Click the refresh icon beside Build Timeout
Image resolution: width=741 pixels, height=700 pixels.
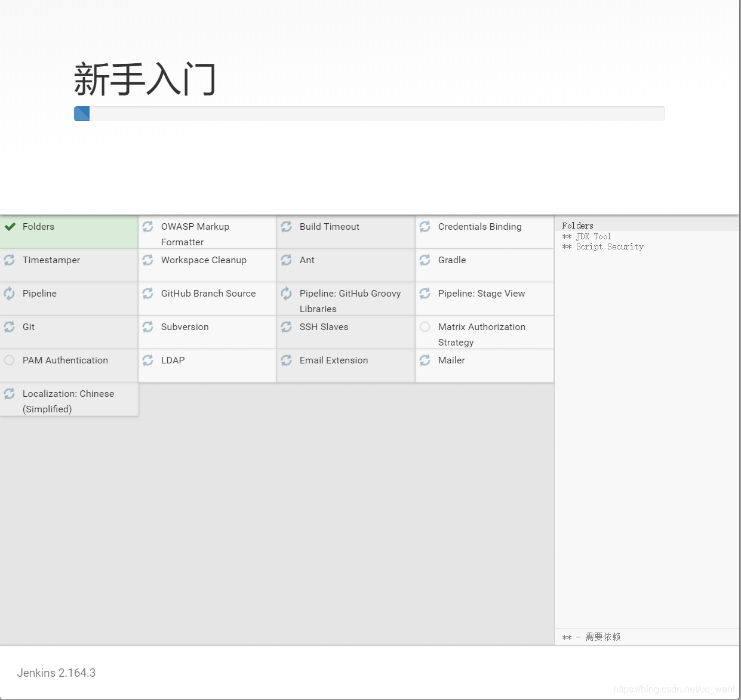[x=286, y=227]
